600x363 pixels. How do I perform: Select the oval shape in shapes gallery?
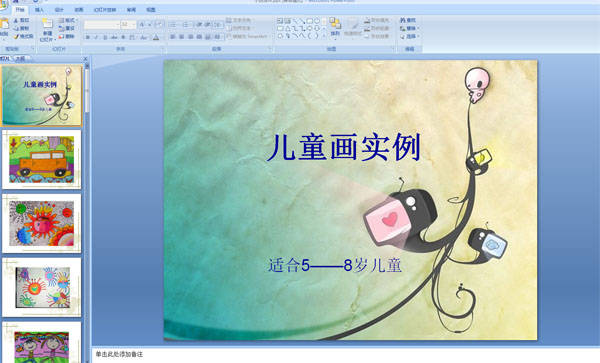(317, 21)
